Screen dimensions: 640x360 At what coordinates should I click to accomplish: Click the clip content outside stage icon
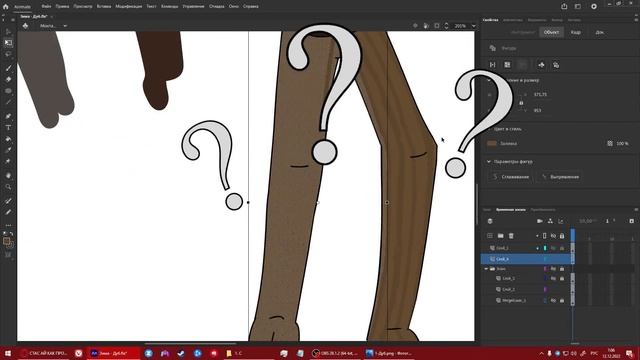tap(437, 26)
